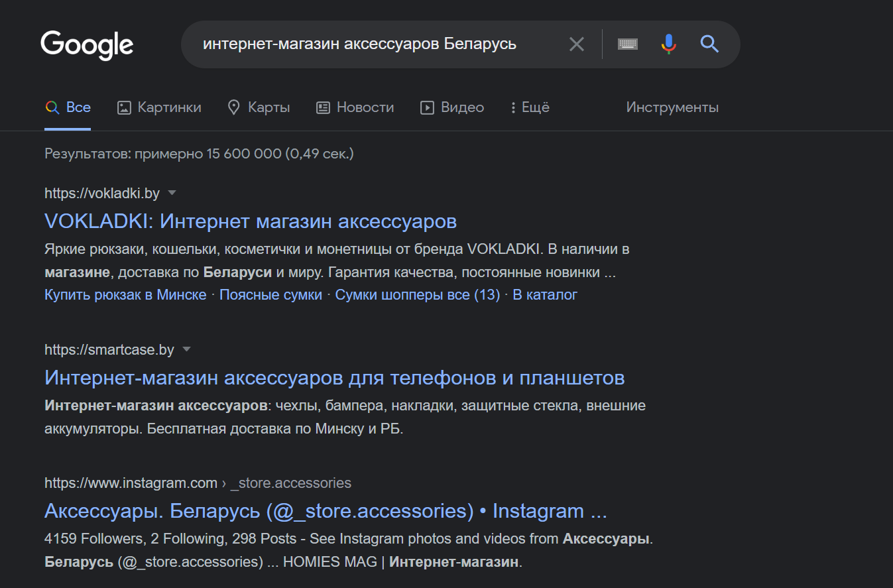893x588 pixels.
Task: Open В каталог sitelink
Action: (546, 295)
